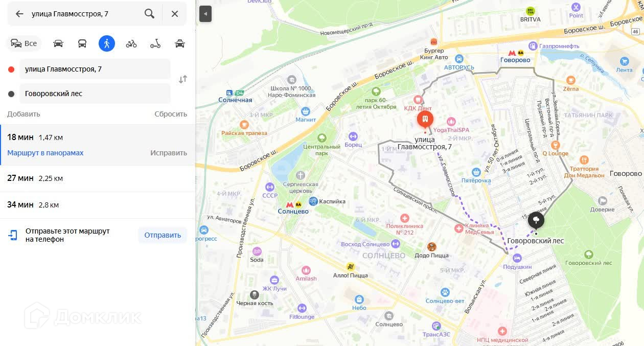The image size is (644, 346).
Task: Click the ТрансАЗС fuel marker
Action: pyautogui.click(x=435, y=326)
